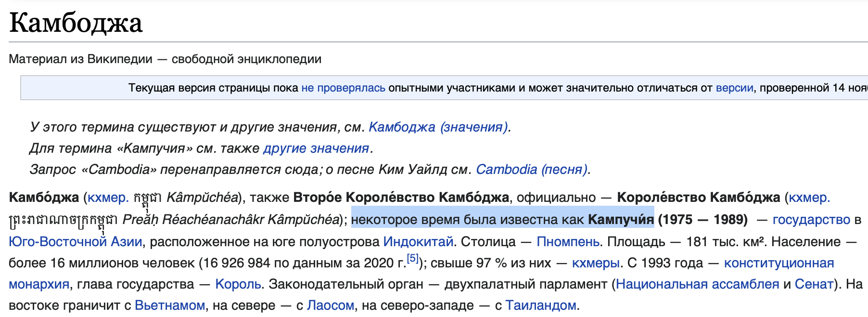This screenshot has width=868, height=317.
Task: Open the "Вьетнамом" link
Action: click(x=170, y=305)
